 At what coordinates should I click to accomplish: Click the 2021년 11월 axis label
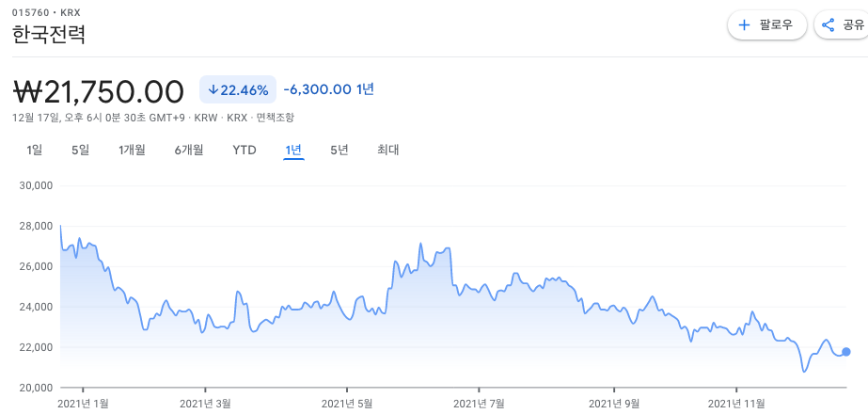(x=736, y=403)
